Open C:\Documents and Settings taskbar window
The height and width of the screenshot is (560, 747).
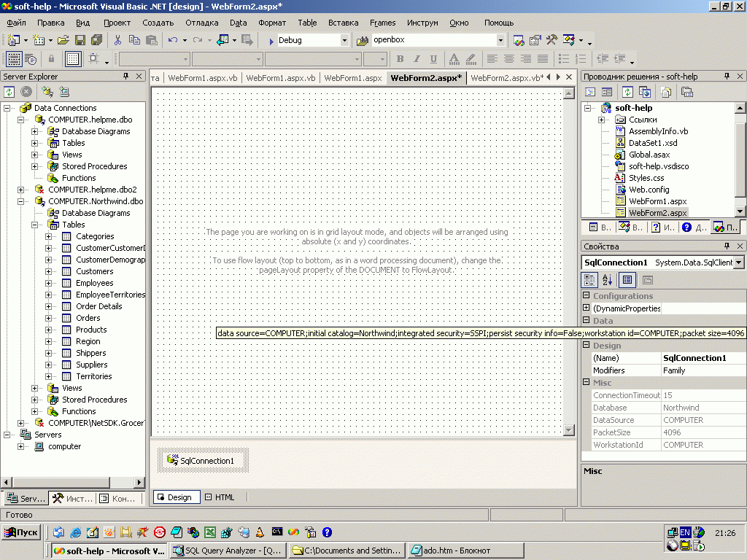(x=347, y=551)
